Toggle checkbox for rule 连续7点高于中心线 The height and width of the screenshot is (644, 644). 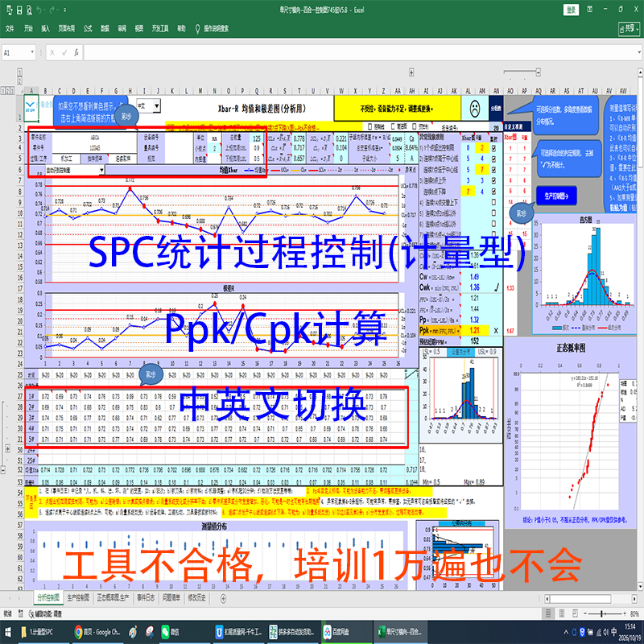click(x=493, y=159)
